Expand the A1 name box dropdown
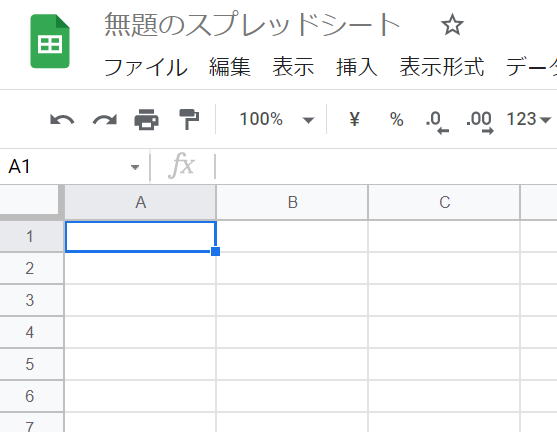Image resolution: width=557 pixels, height=432 pixels. click(x=135, y=167)
